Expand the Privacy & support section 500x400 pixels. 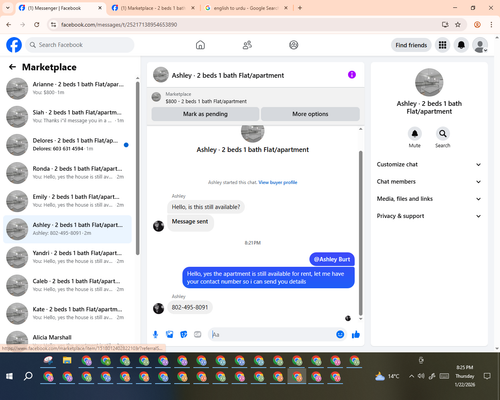(429, 216)
